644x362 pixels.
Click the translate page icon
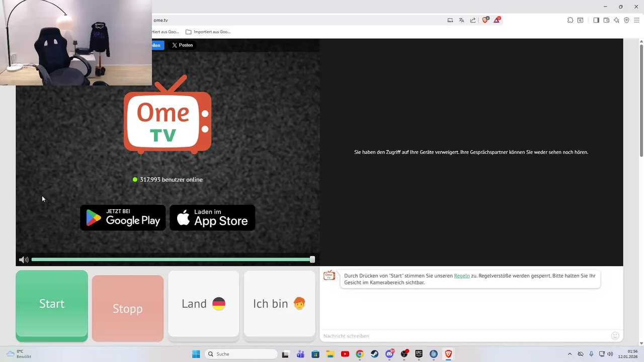click(461, 20)
